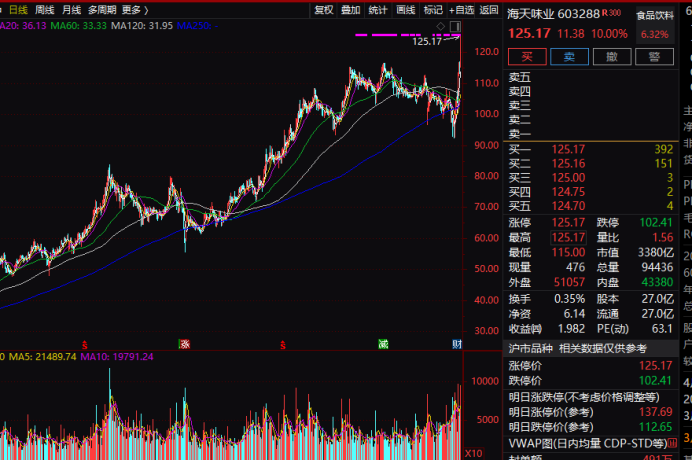Click the green 减 event marker
The width and height of the screenshot is (693, 461).
(x=383, y=344)
